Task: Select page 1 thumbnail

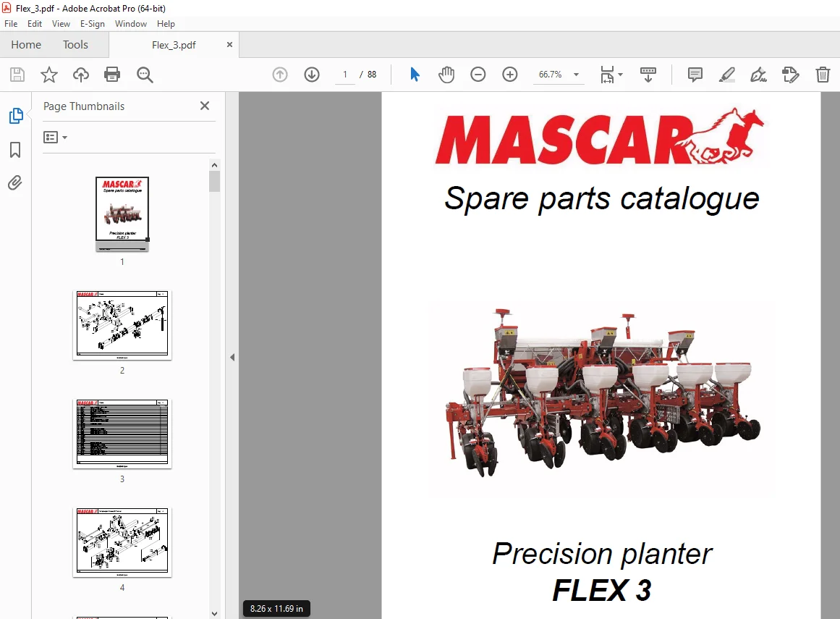Action: point(122,214)
